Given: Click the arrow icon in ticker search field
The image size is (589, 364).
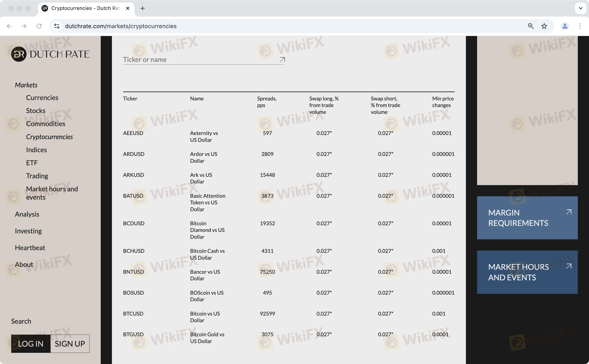Looking at the screenshot, I should click(282, 59).
